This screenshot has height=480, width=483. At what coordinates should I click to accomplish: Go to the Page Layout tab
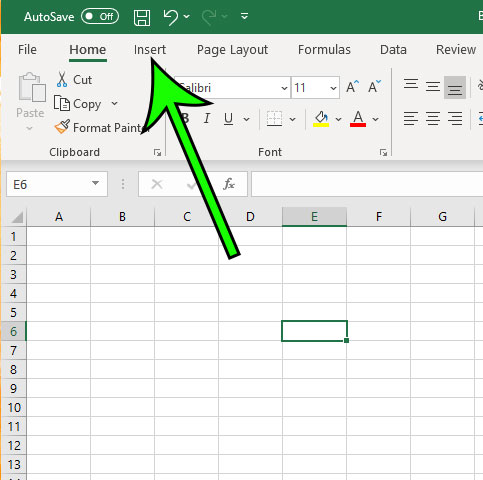[232, 50]
